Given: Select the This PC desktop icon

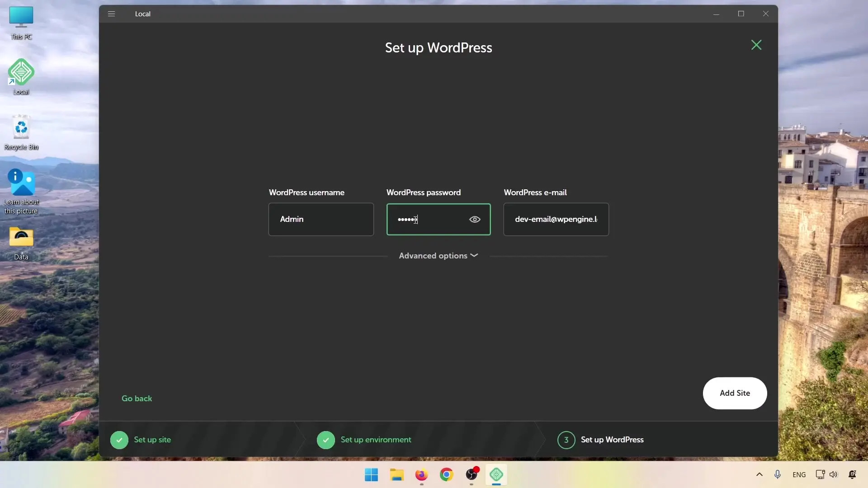Looking at the screenshot, I should pos(21,23).
